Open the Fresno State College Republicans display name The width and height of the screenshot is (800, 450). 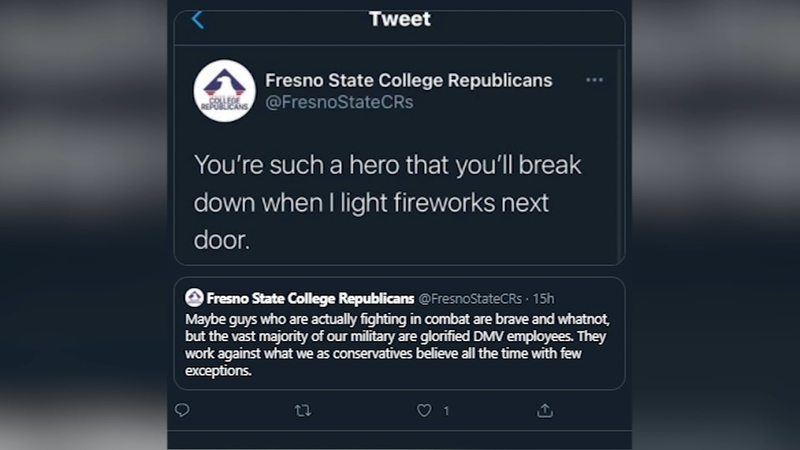tap(408, 80)
